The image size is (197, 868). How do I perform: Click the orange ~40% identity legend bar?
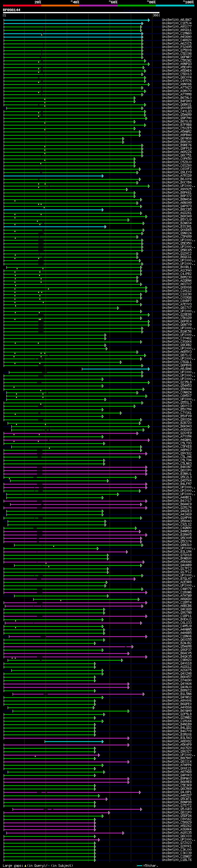60,6
